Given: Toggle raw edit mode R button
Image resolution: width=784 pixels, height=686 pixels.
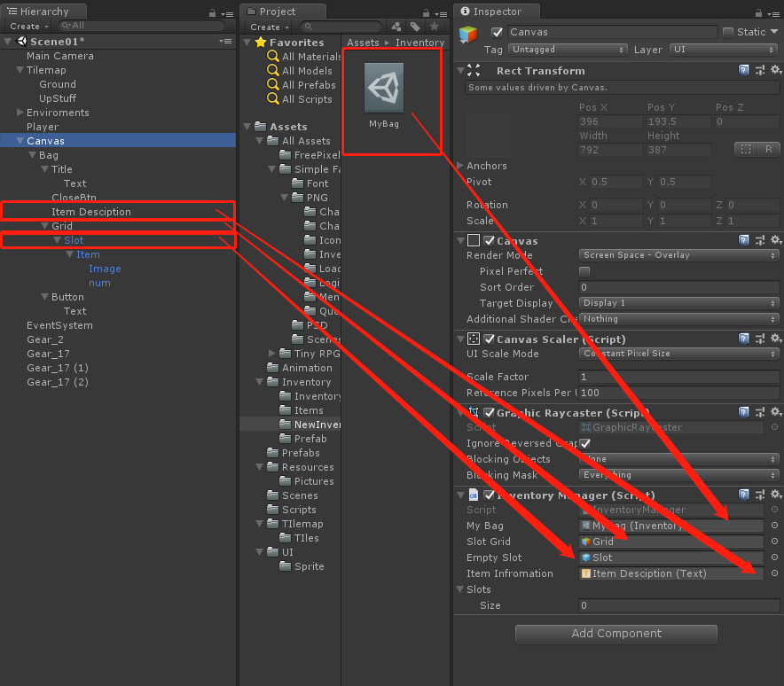Looking at the screenshot, I should (x=769, y=150).
